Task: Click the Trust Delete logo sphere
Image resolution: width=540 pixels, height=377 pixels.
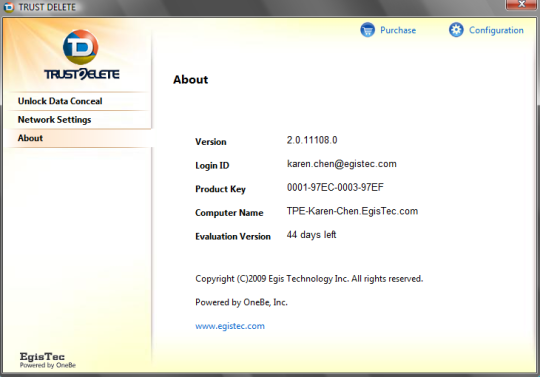Action: 81,47
